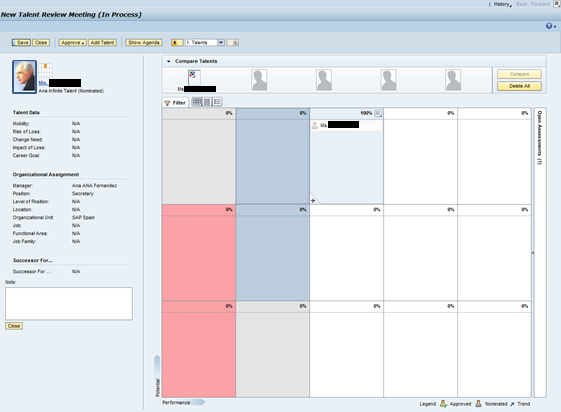Collapse the Compare Talents panel
This screenshot has width=561, height=412.
(169, 62)
